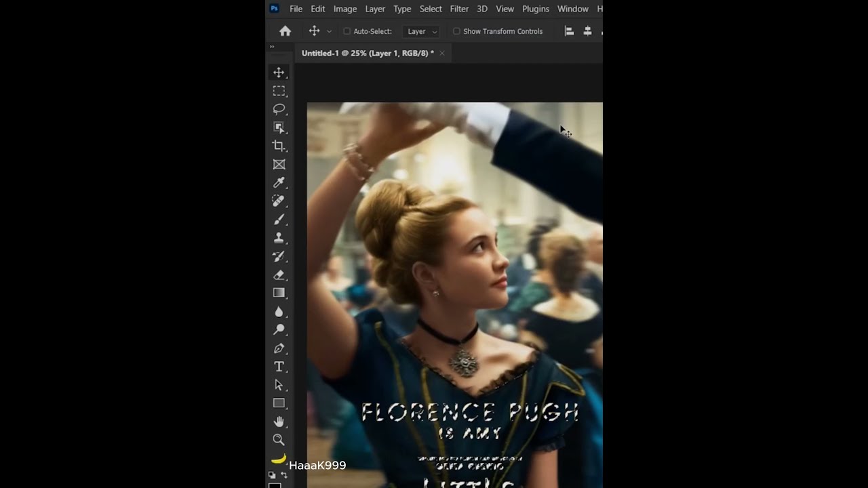
Task: Select the Frame tool
Action: coord(279,164)
